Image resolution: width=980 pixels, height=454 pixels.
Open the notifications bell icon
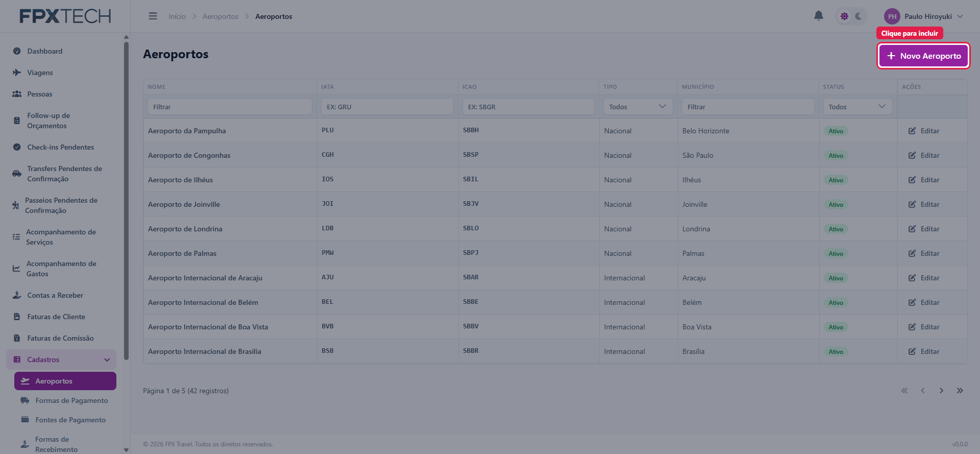tap(818, 16)
